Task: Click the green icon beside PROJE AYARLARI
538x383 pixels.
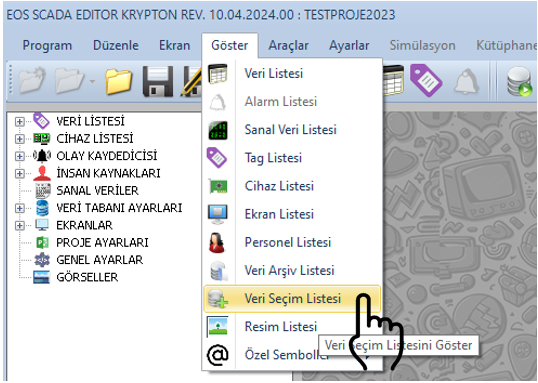Action: pos(42,243)
